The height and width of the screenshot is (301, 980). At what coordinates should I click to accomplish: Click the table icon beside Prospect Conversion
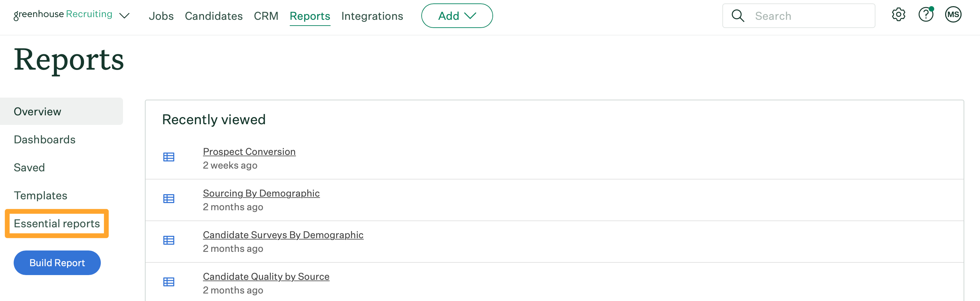click(168, 157)
